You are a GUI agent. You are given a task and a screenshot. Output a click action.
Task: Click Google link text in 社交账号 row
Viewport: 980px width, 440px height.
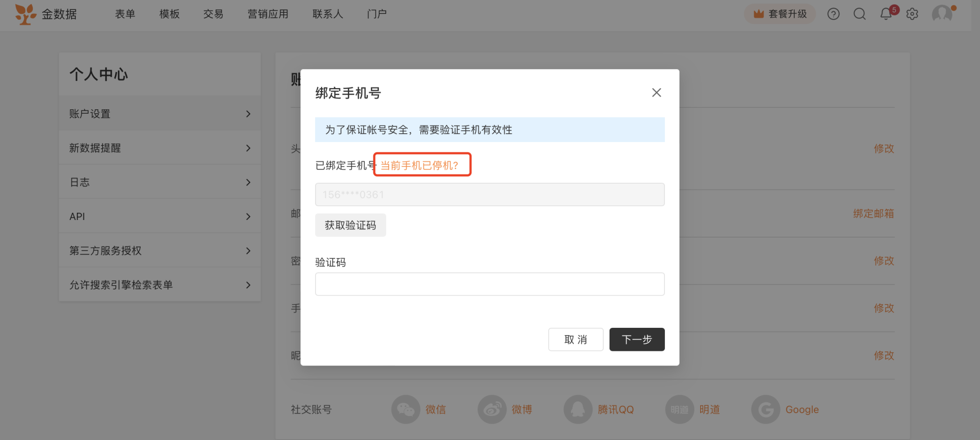tap(802, 410)
